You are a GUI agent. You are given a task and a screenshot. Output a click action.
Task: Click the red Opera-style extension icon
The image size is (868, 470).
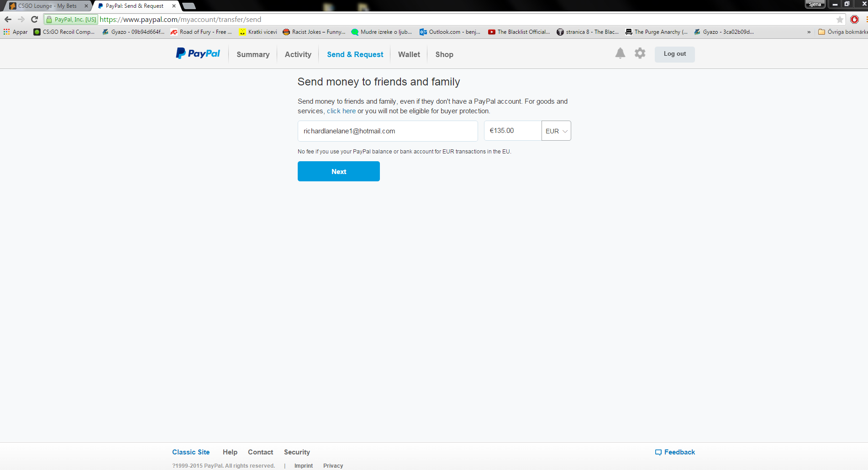click(x=855, y=19)
